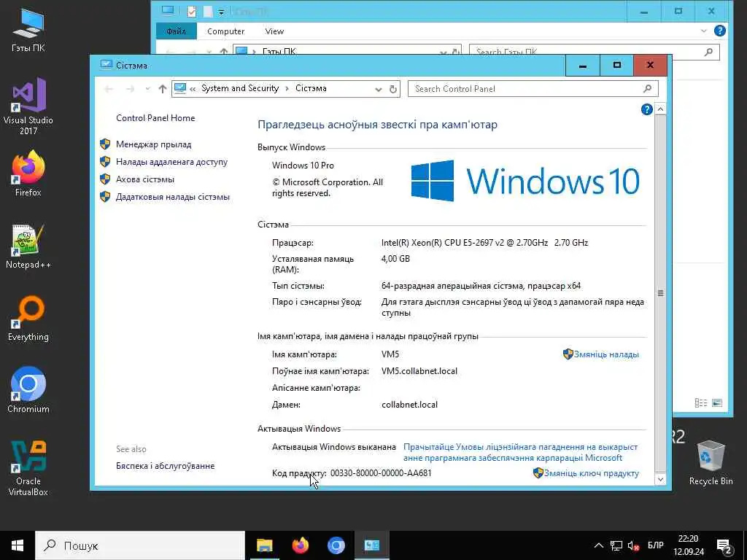
Task: Read the Microsoft license terms link
Action: pyautogui.click(x=520, y=452)
